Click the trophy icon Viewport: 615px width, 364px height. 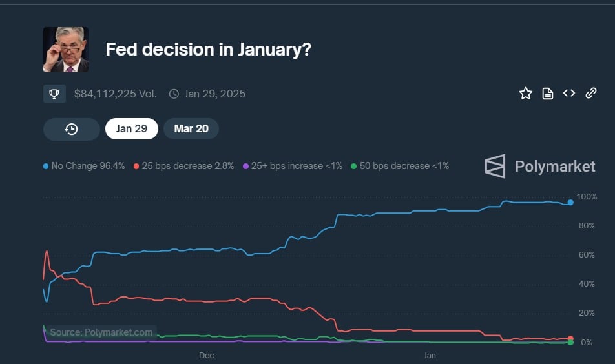click(x=54, y=94)
